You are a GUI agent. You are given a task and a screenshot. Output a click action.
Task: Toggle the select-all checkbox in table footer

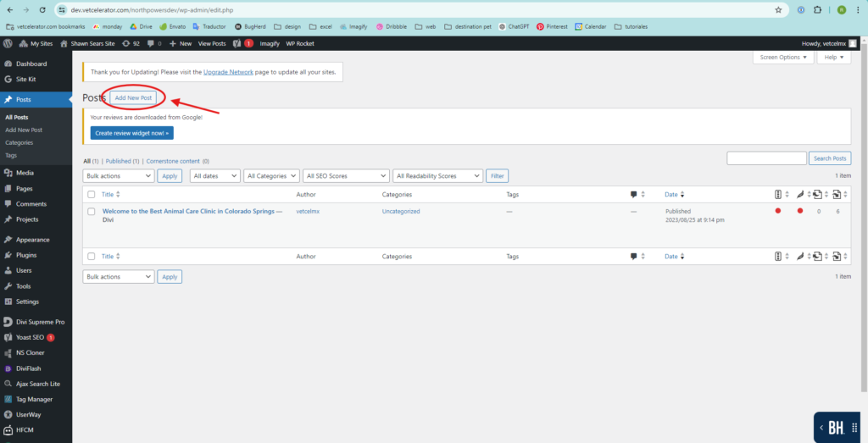coord(91,257)
